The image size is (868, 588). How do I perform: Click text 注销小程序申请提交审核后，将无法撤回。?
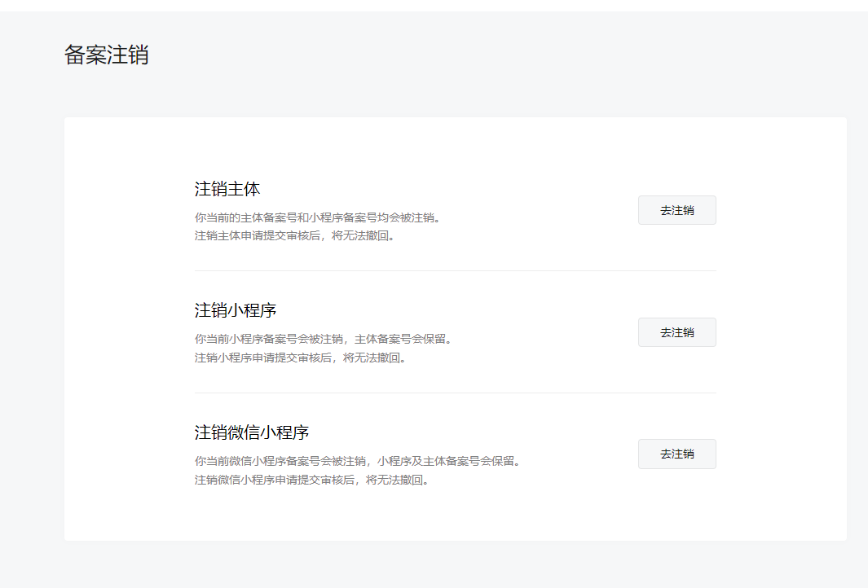click(302, 358)
